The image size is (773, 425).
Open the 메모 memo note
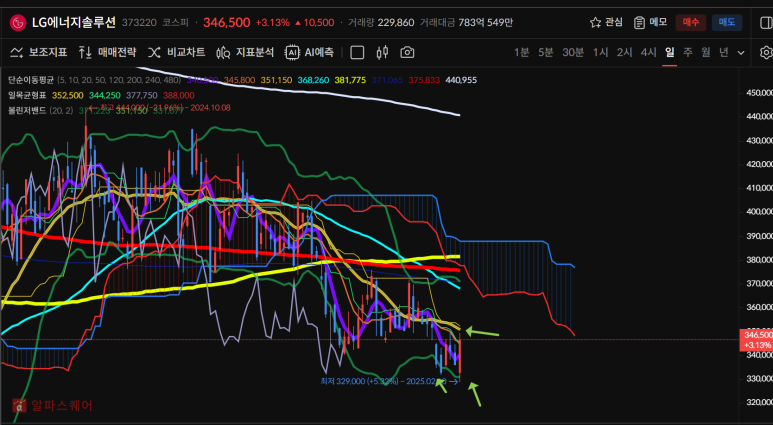pos(650,22)
